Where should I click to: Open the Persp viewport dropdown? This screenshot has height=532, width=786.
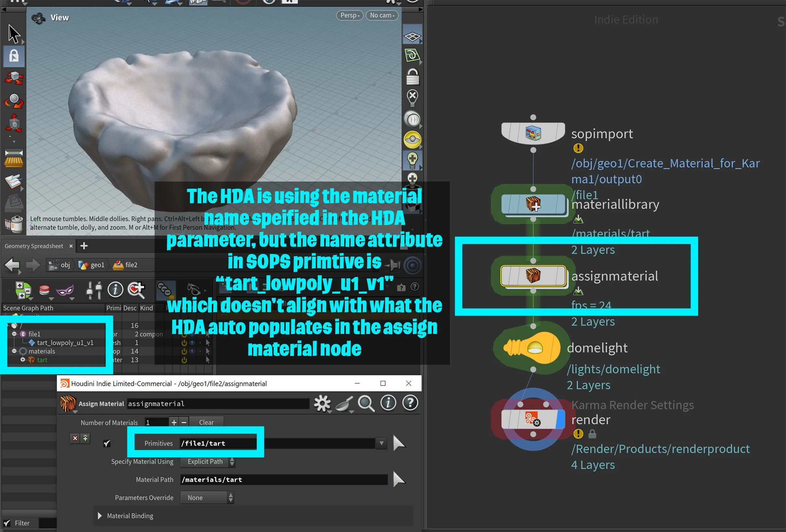point(350,15)
